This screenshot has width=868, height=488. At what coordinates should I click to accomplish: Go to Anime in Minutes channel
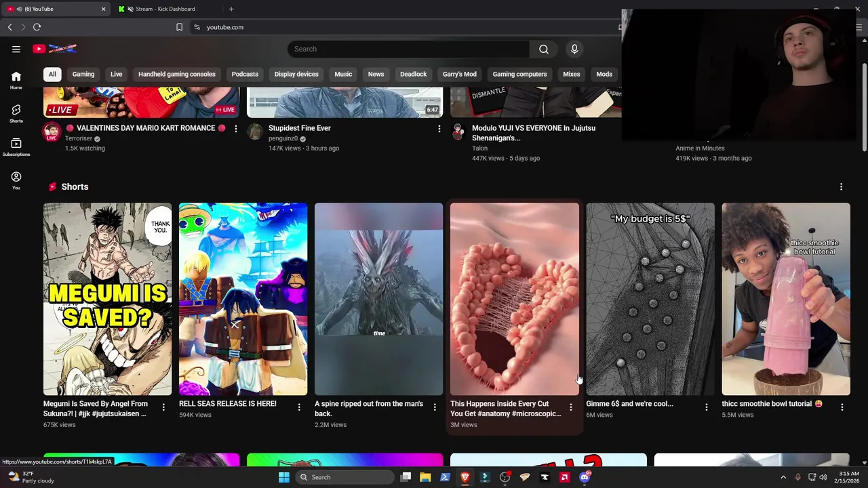point(700,148)
